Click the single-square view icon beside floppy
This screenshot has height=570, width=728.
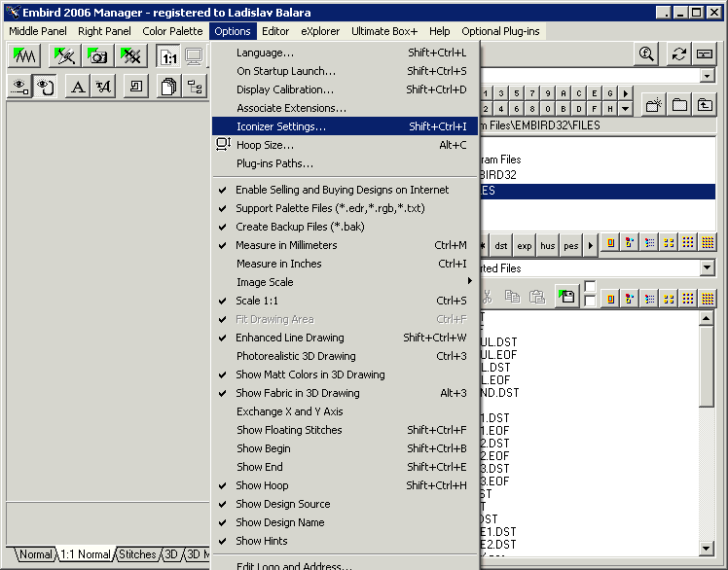point(610,299)
